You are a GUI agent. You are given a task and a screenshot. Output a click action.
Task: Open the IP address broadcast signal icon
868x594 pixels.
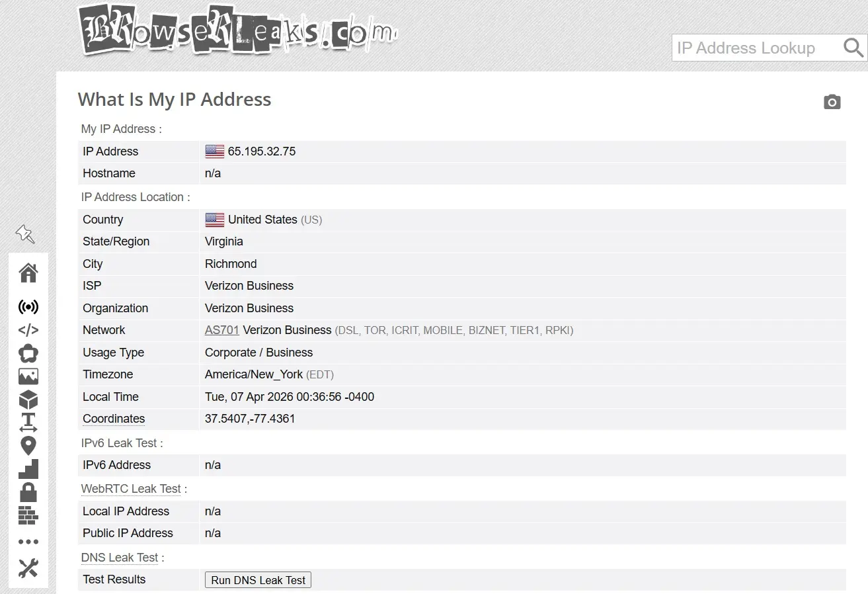point(28,307)
